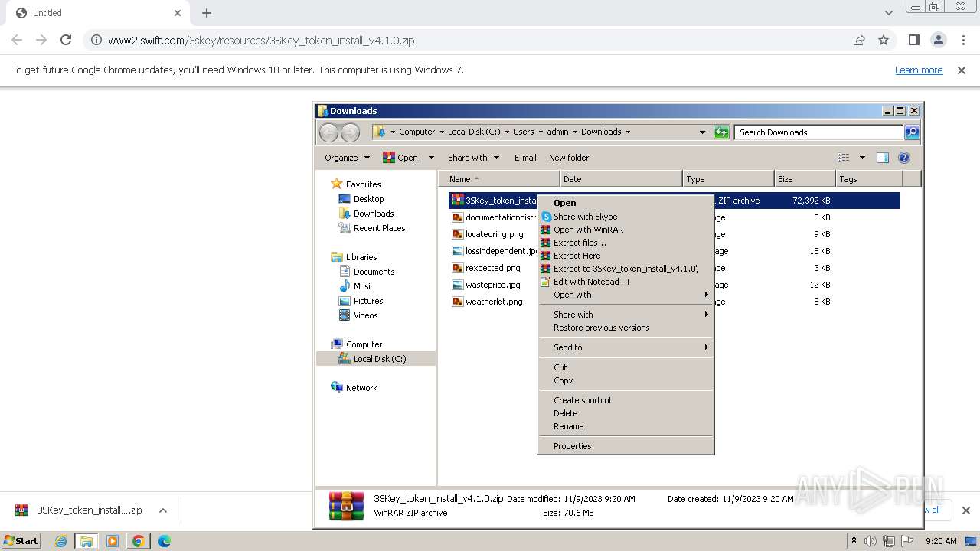Image resolution: width=980 pixels, height=551 pixels.
Task: Expand download item options chevron
Action: tap(163, 510)
